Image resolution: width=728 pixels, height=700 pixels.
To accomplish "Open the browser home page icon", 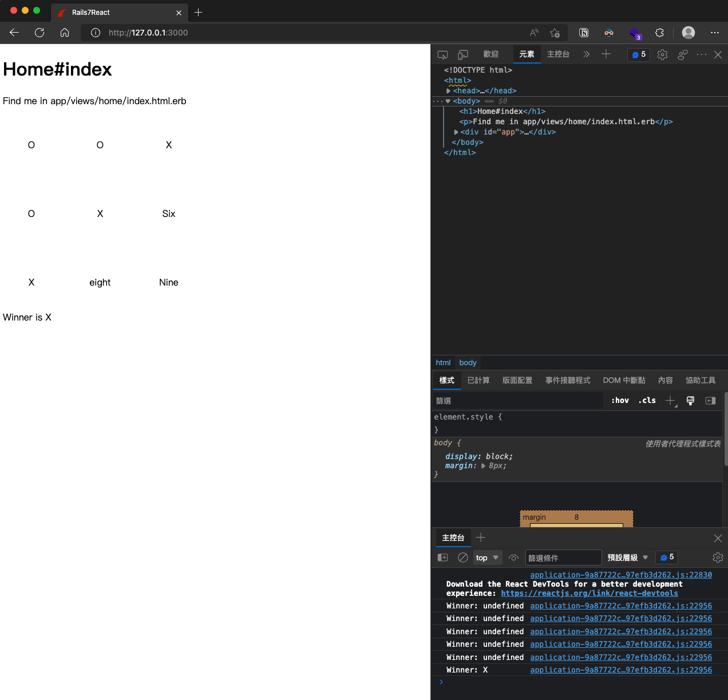I will coord(65,33).
